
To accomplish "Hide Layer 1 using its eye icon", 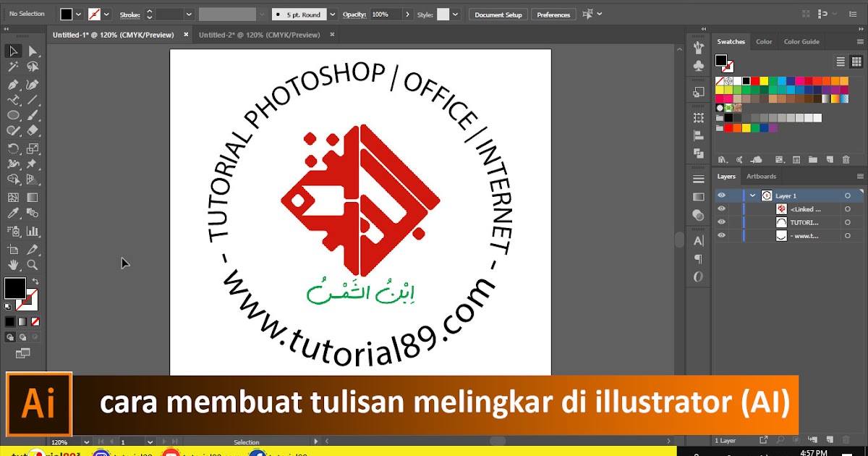I will tap(721, 195).
